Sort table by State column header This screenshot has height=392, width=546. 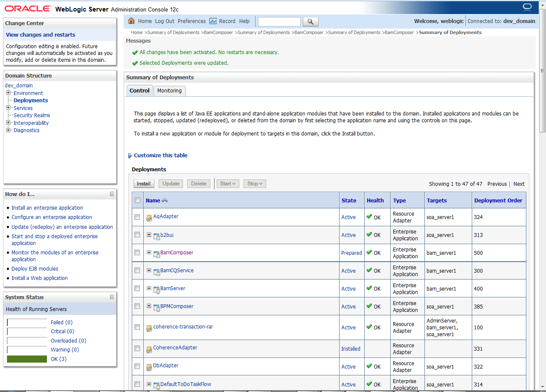(349, 201)
